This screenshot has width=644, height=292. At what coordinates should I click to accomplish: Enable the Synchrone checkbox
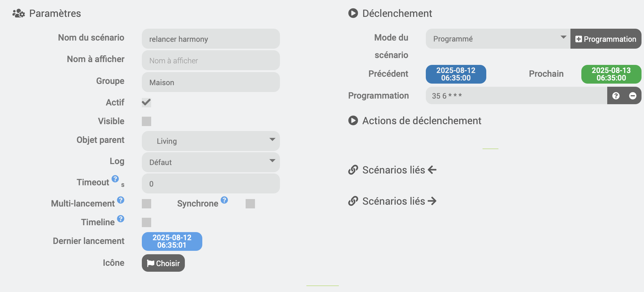coord(250,204)
